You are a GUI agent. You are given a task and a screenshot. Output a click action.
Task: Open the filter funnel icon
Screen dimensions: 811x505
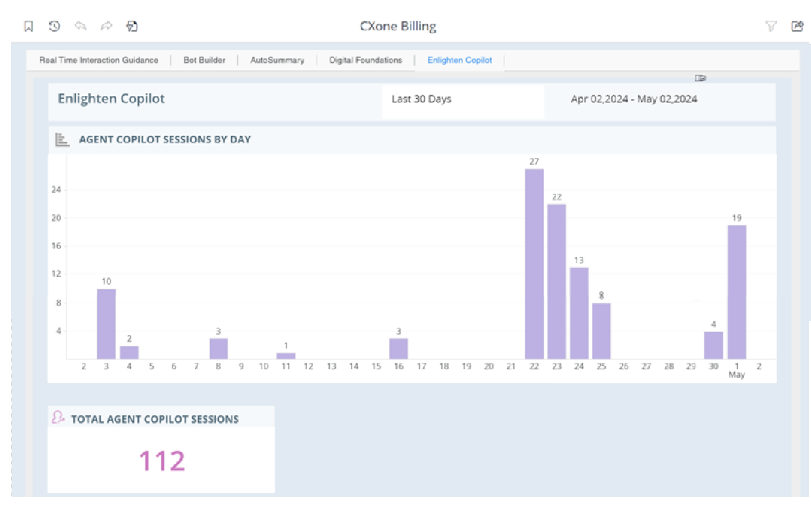coord(771,26)
